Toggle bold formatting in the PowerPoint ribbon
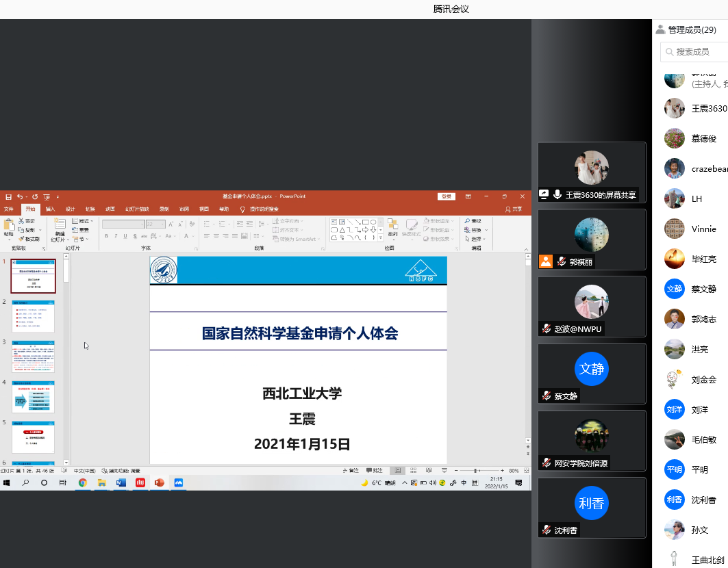Image resolution: width=728 pixels, height=568 pixels. coord(106,236)
